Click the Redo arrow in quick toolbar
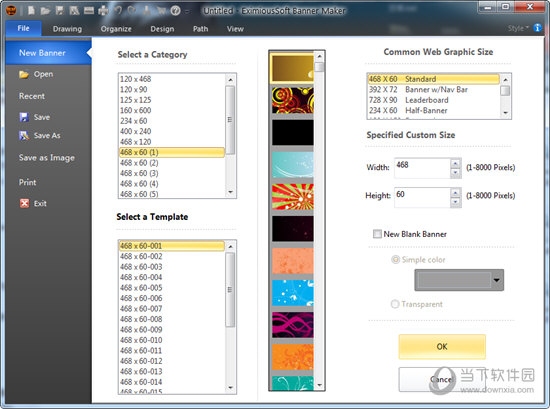550x409 pixels. 132,11
